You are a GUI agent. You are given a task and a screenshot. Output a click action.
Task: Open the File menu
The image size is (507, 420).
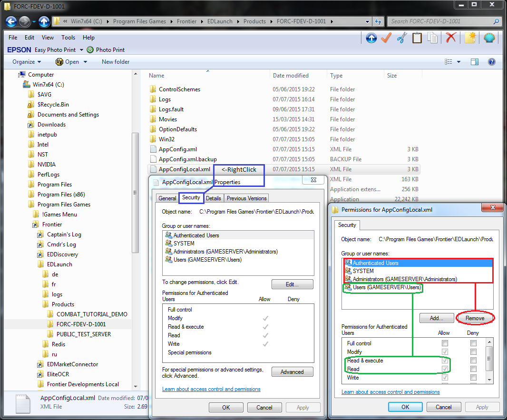coord(13,38)
